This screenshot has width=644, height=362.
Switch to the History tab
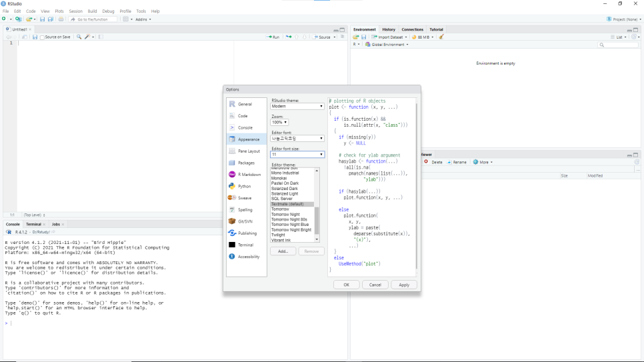[x=389, y=29]
